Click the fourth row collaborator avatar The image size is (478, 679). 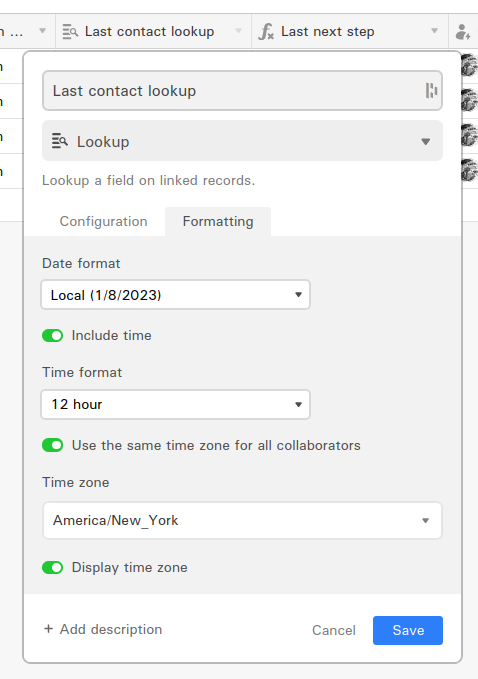pos(468,170)
